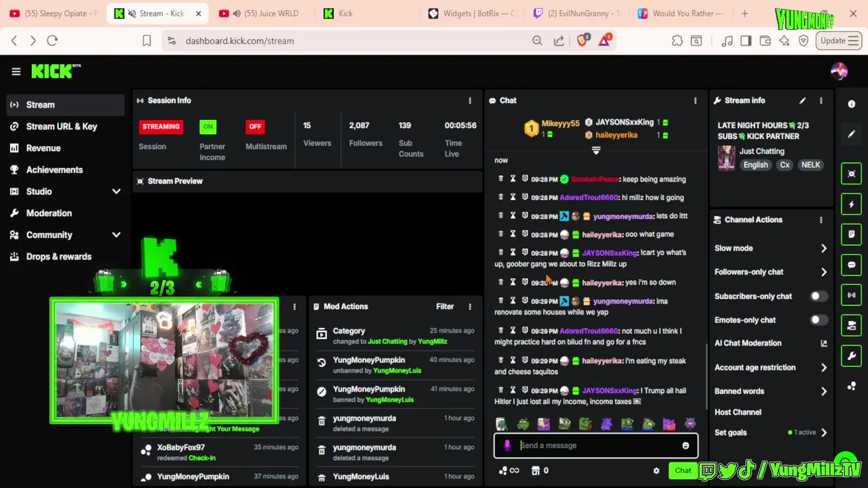This screenshot has height=488, width=868.
Task: Click the Send a message input field
Action: click(x=595, y=445)
